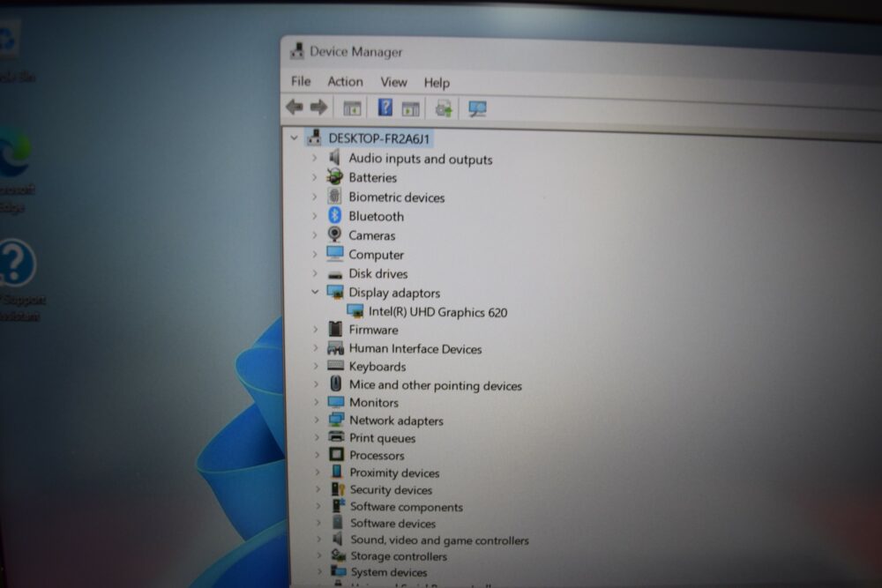Select the Firmware label
The height and width of the screenshot is (588, 882).
pyautogui.click(x=373, y=330)
